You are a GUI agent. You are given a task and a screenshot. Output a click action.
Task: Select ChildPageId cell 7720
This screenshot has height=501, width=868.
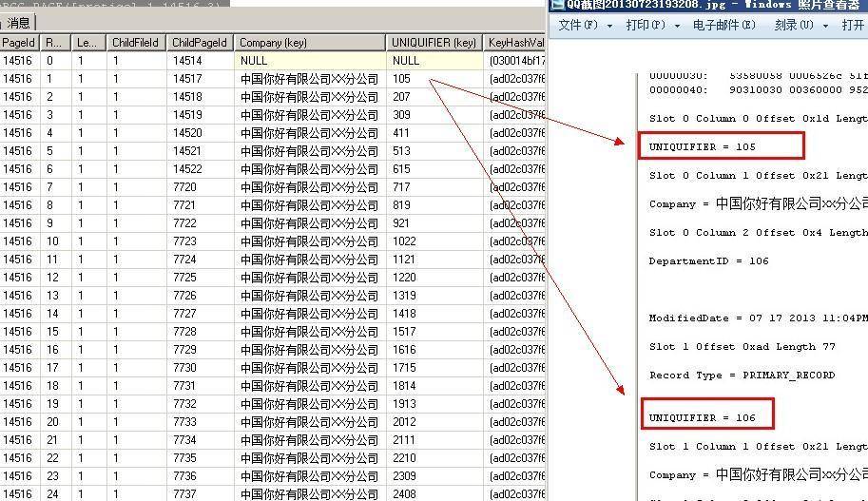point(200,187)
